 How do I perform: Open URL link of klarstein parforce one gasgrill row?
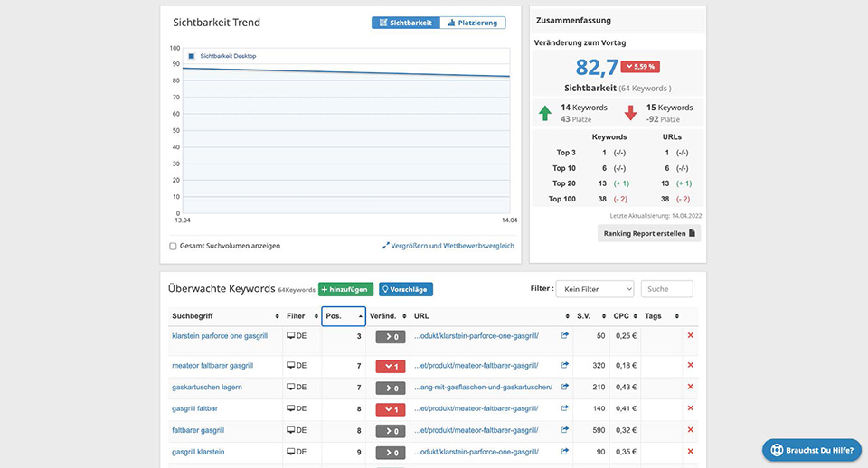476,336
